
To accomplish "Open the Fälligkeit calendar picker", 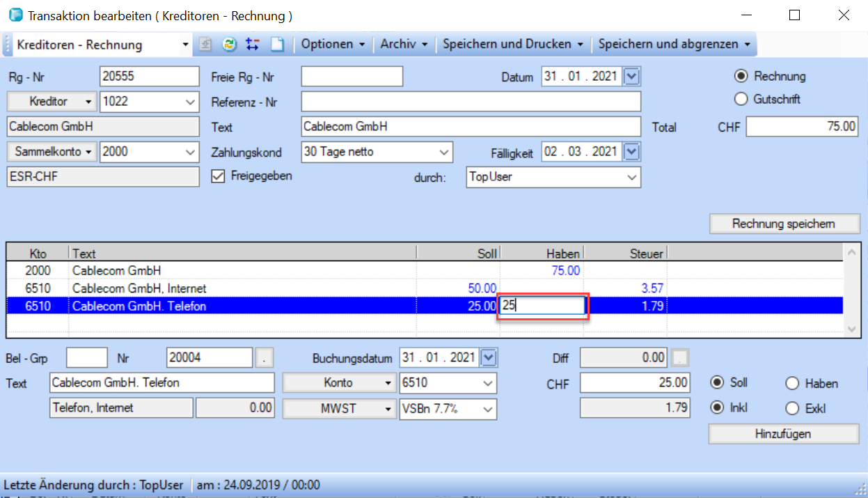I will coord(631,151).
